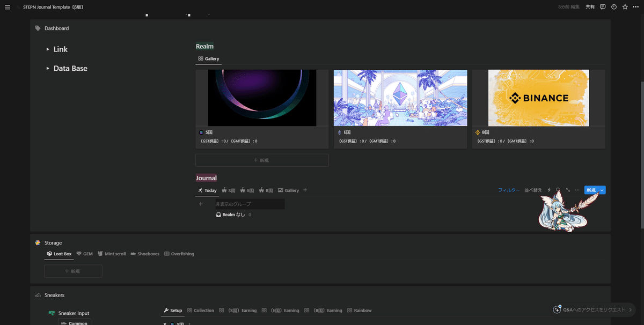
Task: Switch to the Collection tab in Sneakers
Action: pos(201,311)
